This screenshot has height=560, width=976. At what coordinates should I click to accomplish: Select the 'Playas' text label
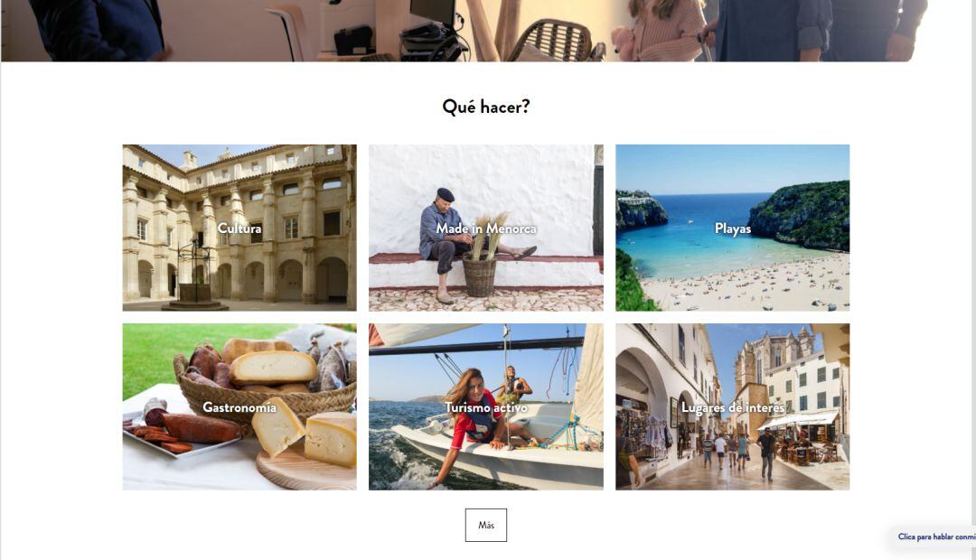coord(733,229)
